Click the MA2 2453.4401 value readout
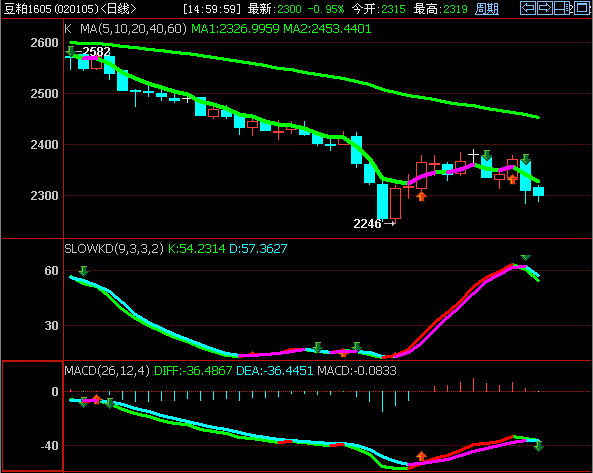The width and height of the screenshot is (593, 473). pos(327,29)
